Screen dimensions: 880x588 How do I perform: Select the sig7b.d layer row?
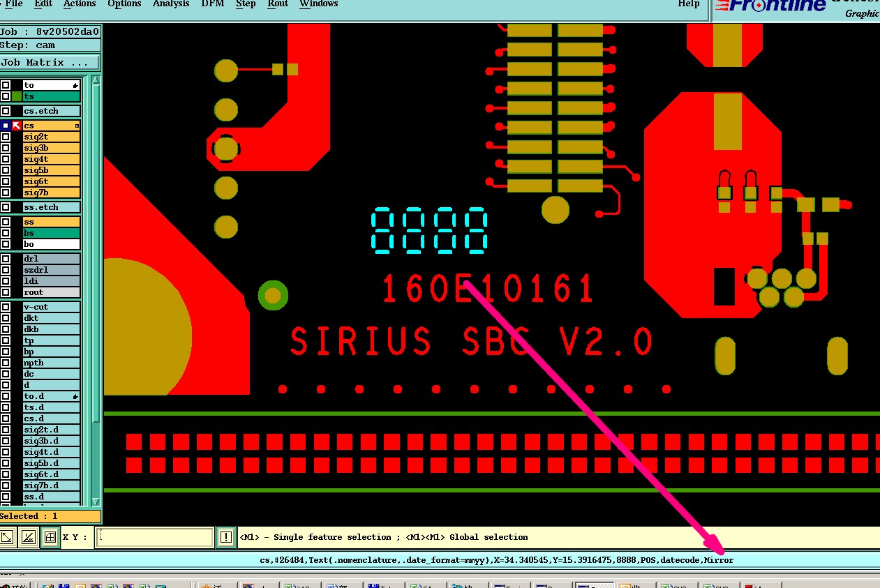[x=51, y=485]
